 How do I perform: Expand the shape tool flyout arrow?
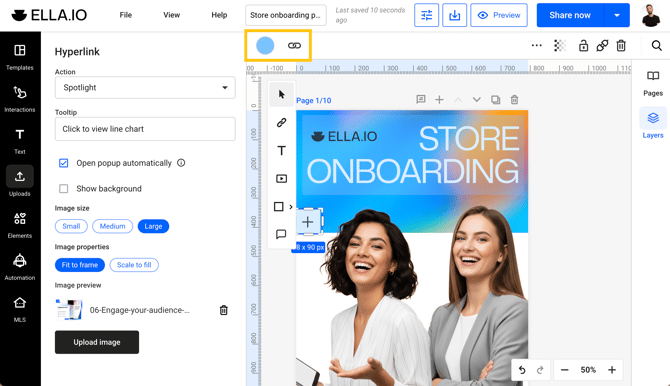(291, 207)
